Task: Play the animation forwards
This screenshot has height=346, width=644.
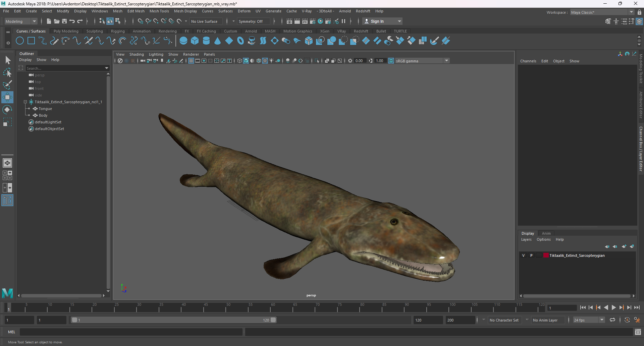Action: tap(613, 307)
